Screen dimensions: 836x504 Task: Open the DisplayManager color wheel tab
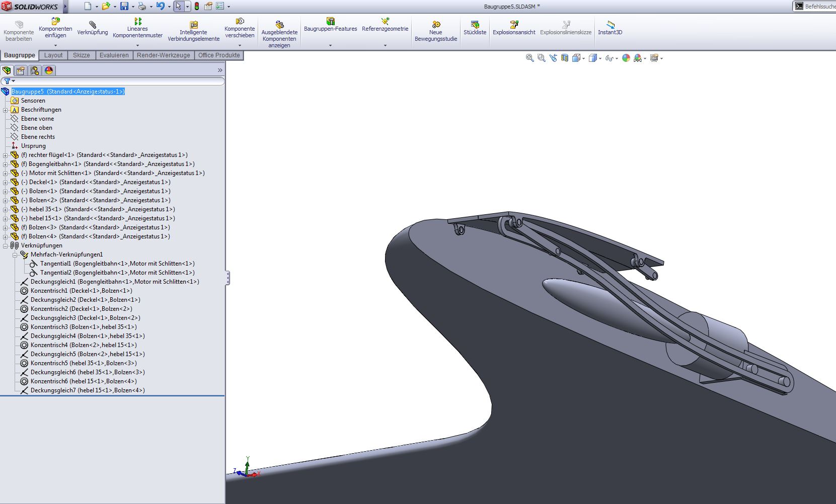[x=49, y=70]
